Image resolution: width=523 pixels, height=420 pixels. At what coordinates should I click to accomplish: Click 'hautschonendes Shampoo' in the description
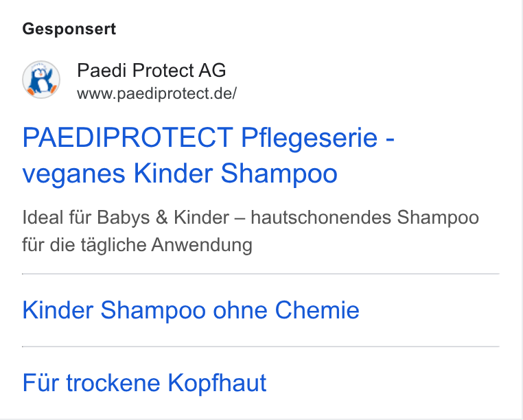coord(365,218)
